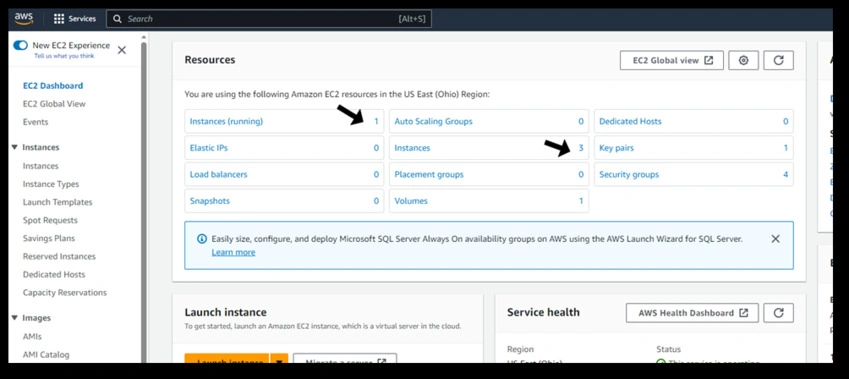Viewport: 849px width, 379px height.
Task: Open Events in the sidebar
Action: tap(35, 122)
